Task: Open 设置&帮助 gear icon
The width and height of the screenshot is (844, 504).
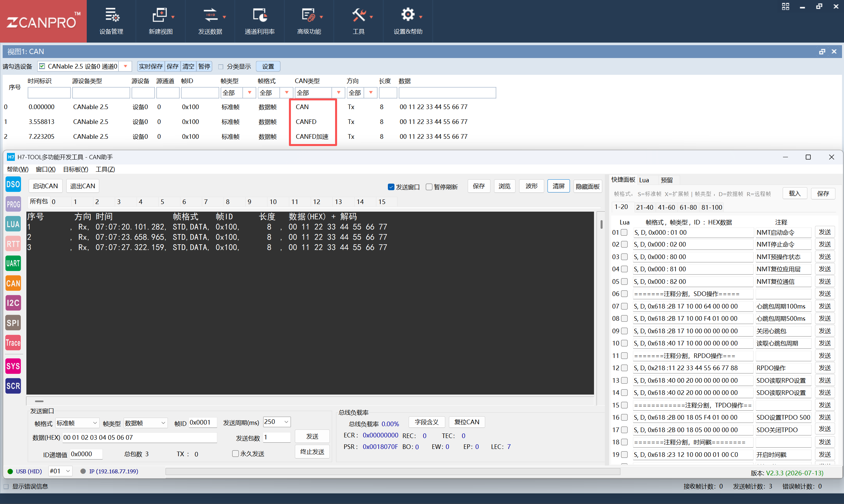Action: (408, 21)
